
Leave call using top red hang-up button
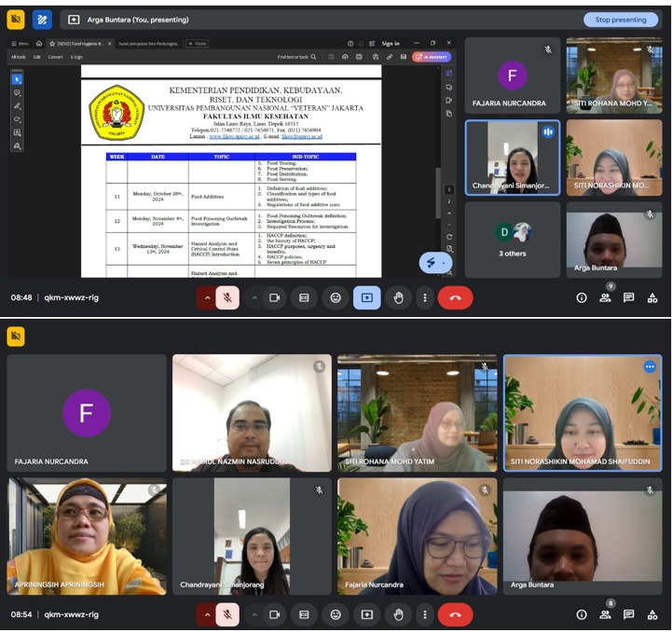point(455,298)
